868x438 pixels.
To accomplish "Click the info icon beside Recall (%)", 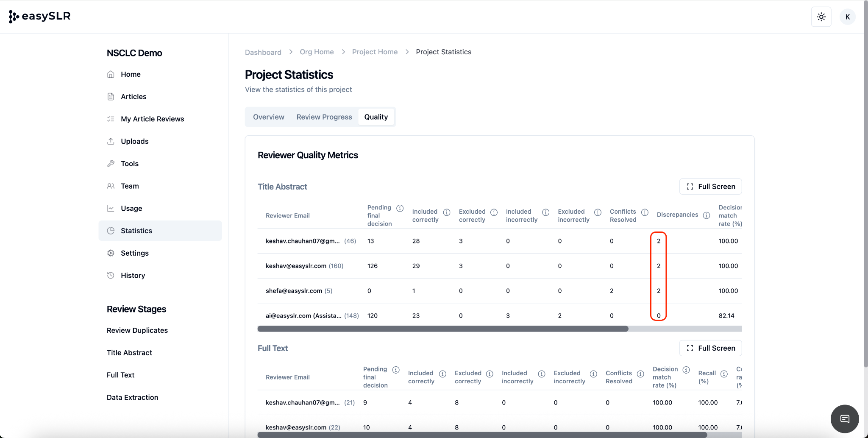I will 724,374.
